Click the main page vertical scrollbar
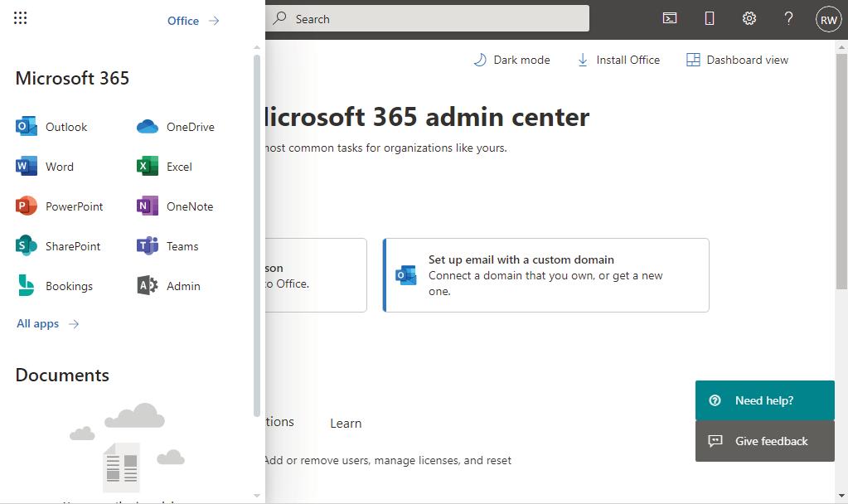The height and width of the screenshot is (504, 848). click(841, 172)
